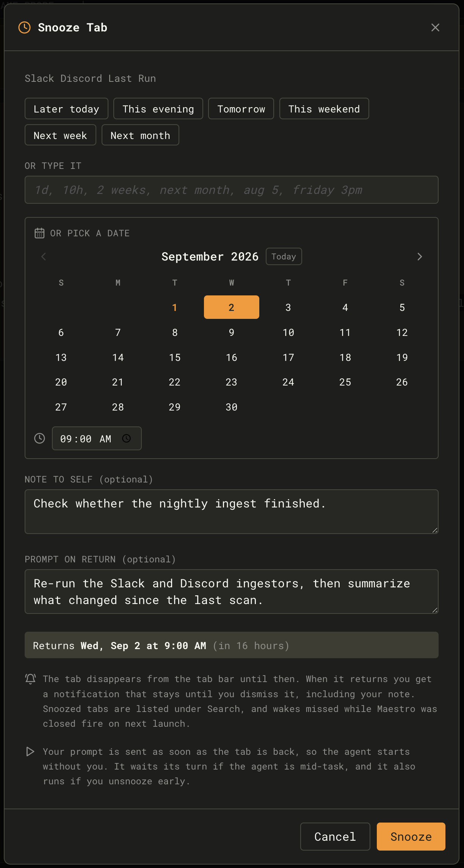This screenshot has height=868, width=464.
Task: Choose the Later today preset
Action: [x=66, y=109]
